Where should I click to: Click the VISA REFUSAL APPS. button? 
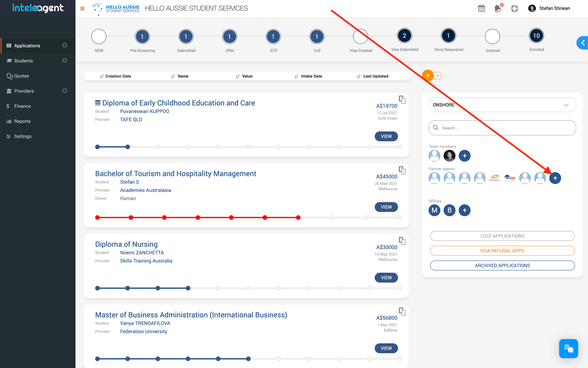[502, 251]
